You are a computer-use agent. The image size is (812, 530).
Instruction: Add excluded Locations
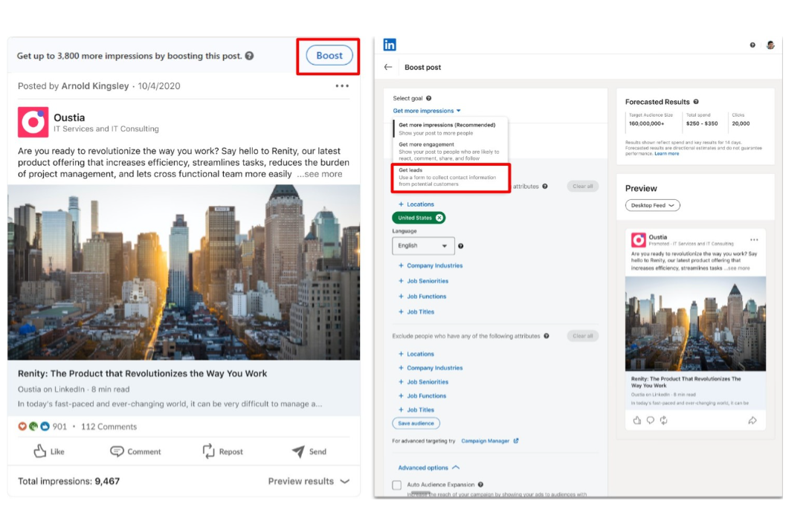(416, 354)
